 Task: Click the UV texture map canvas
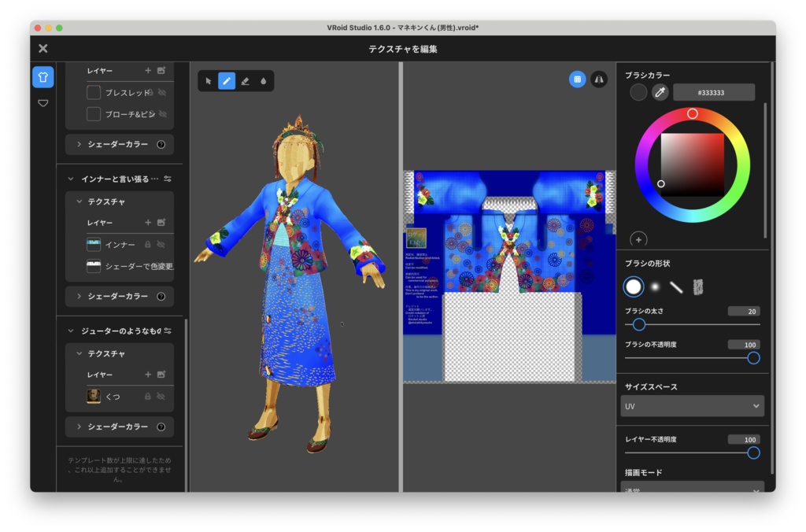click(509, 277)
